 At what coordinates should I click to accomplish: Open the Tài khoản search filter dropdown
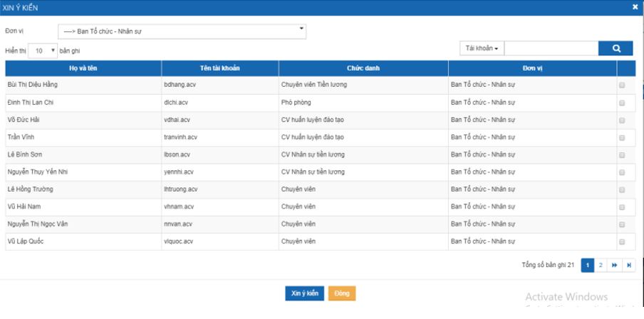pos(482,48)
